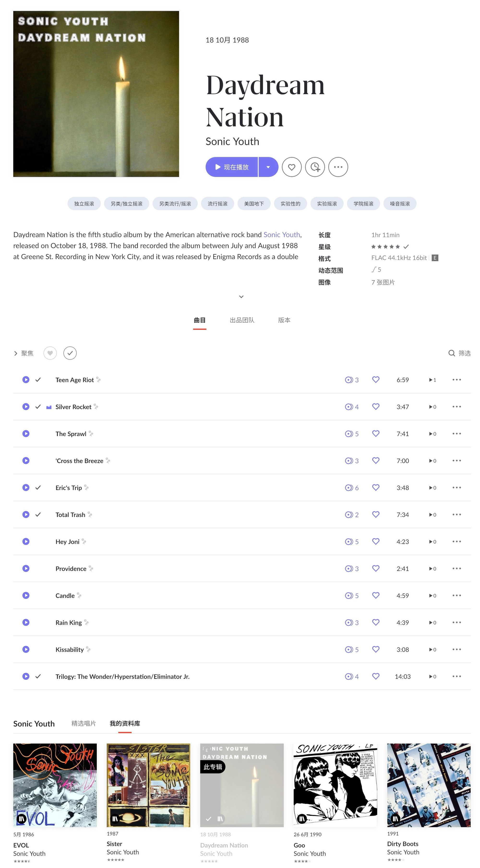Open more options for Trilogy track
Viewport: 480px width, 868px height.
[x=456, y=676]
